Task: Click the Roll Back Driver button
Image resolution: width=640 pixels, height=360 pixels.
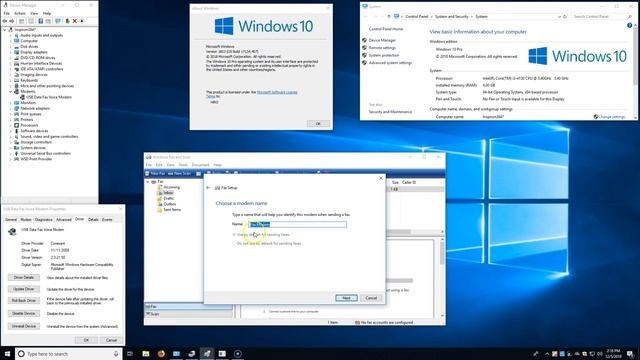Action: click(x=24, y=300)
